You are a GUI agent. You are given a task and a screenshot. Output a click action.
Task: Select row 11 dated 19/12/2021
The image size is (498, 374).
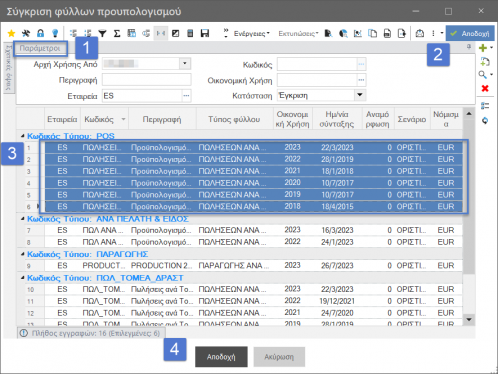[x=253, y=301]
